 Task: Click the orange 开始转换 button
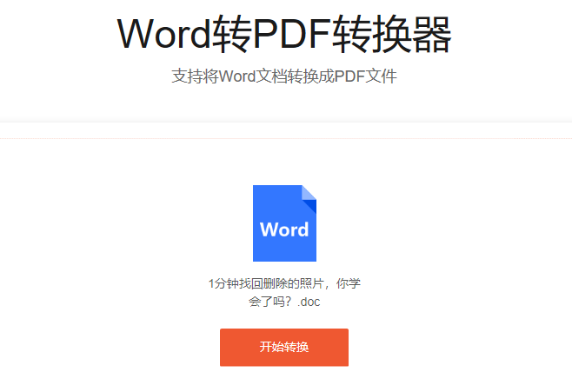[284, 347]
